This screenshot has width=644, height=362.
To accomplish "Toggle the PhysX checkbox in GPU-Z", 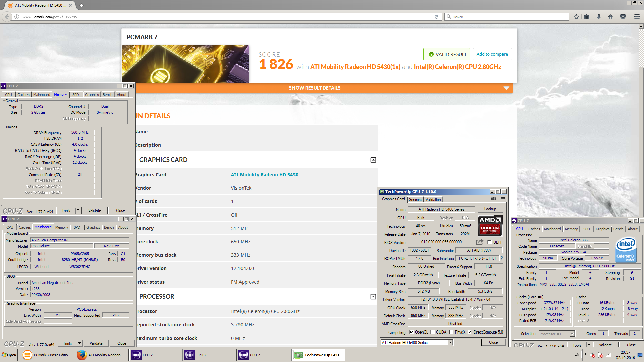I will (x=451, y=332).
